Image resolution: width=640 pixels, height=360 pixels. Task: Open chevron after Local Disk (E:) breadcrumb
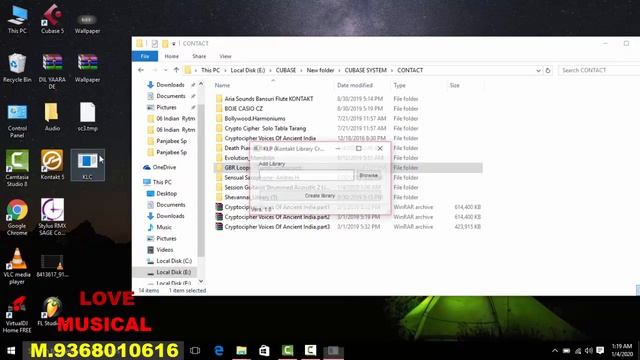[270, 71]
